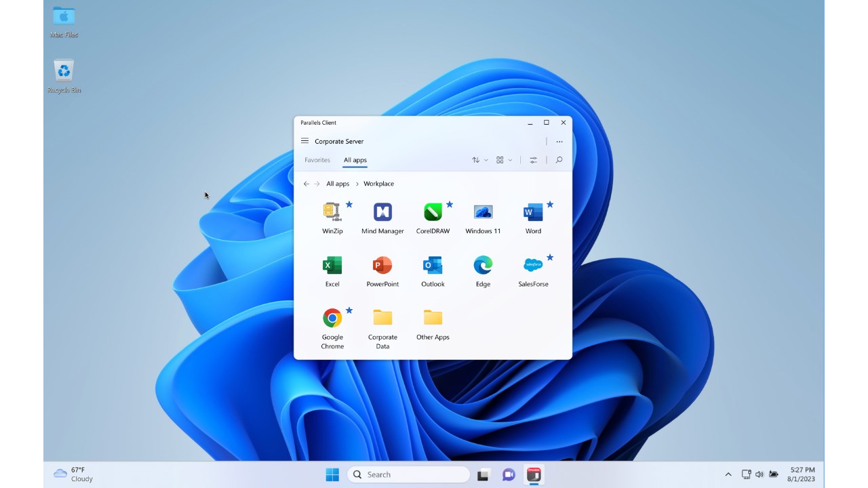Select the Mac Files desktop folder
The width and height of the screenshot is (868, 488).
pos(64,22)
